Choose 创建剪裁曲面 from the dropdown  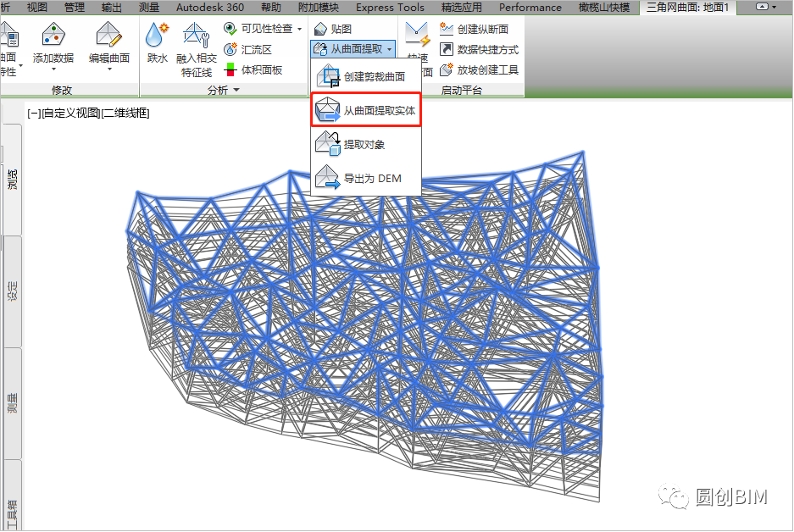tap(365, 76)
